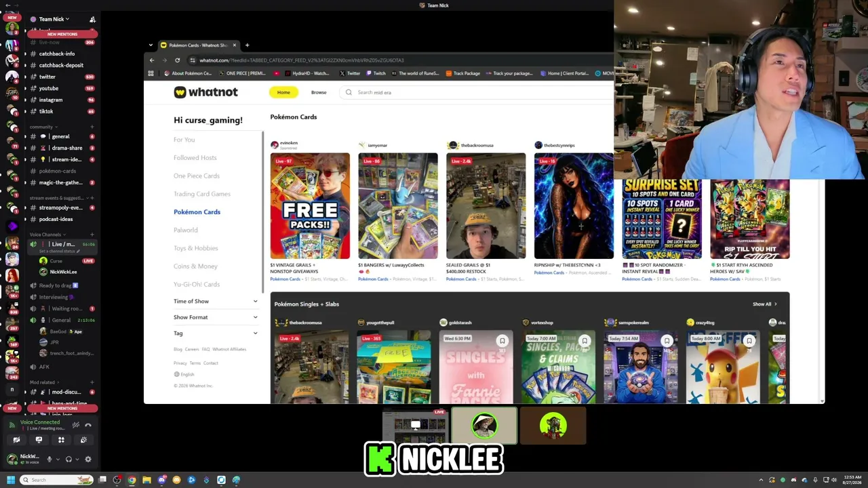Create a new voice channel
Viewport: 868px width, 488px height.
[93, 235]
